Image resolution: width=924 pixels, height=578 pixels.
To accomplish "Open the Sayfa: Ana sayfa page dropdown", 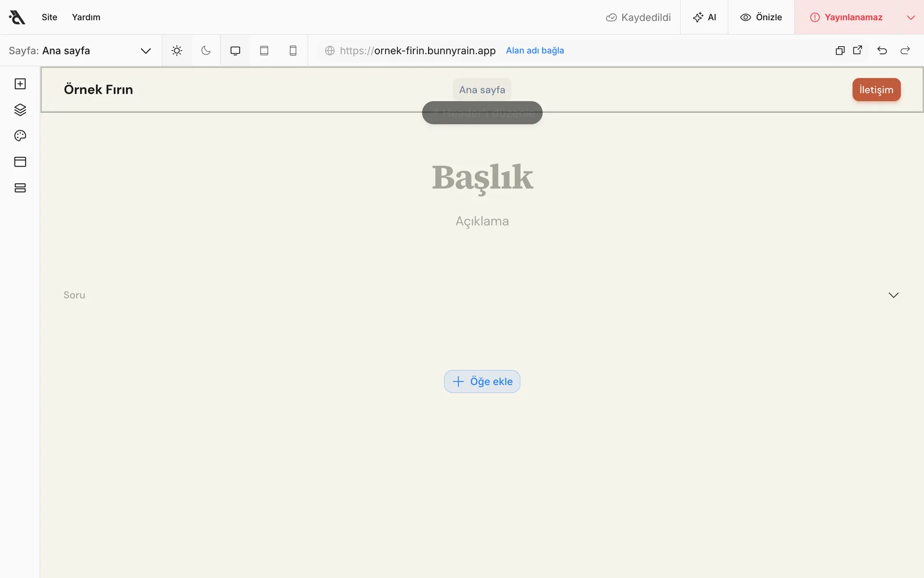I will 80,51.
